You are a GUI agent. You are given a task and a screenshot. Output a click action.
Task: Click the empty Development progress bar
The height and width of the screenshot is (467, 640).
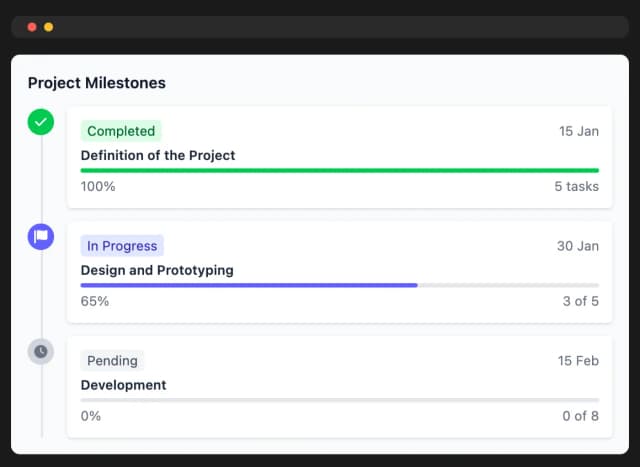click(x=340, y=400)
